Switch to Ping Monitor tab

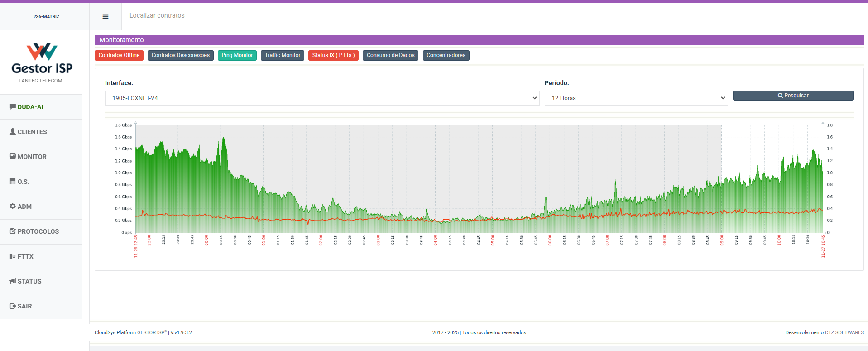pos(237,55)
